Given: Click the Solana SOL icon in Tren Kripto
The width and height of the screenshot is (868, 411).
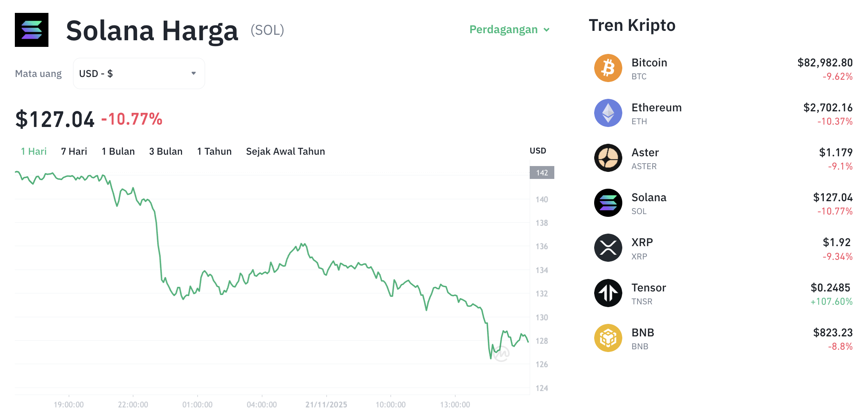Looking at the screenshot, I should (x=608, y=203).
